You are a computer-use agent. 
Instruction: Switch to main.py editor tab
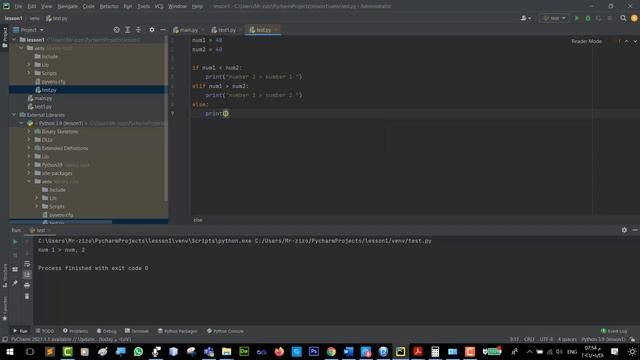188,30
